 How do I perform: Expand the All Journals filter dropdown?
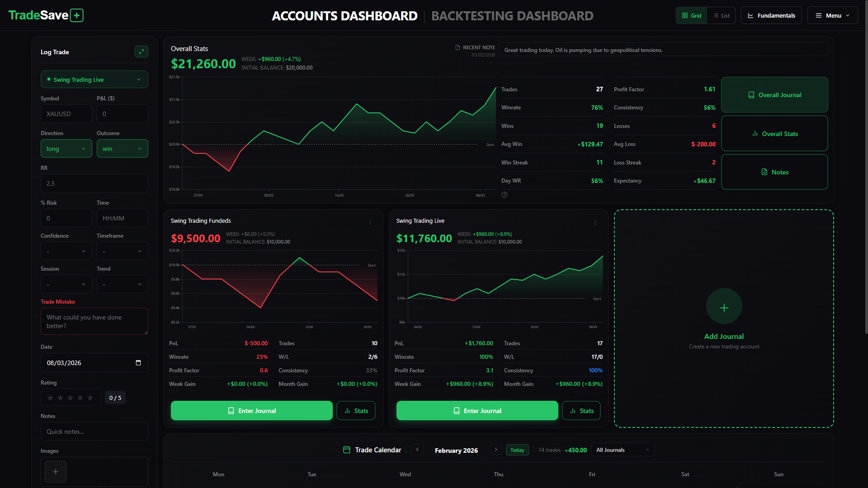(622, 450)
